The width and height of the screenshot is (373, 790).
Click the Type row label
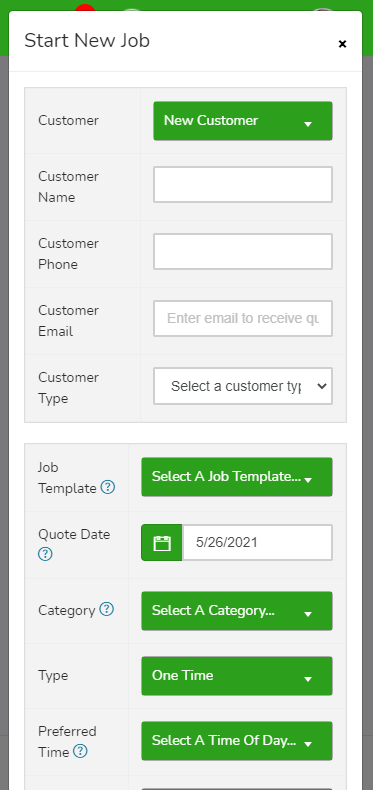coord(53,675)
